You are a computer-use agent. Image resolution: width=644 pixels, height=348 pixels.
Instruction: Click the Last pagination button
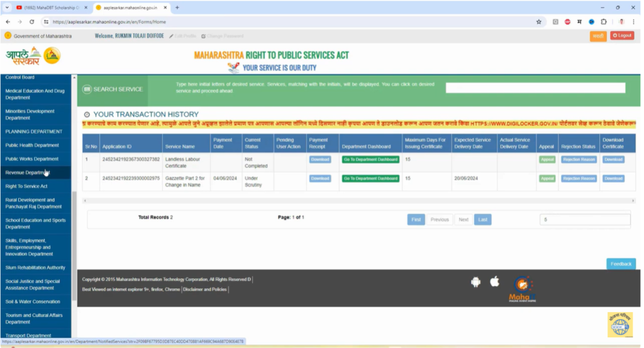[482, 220]
